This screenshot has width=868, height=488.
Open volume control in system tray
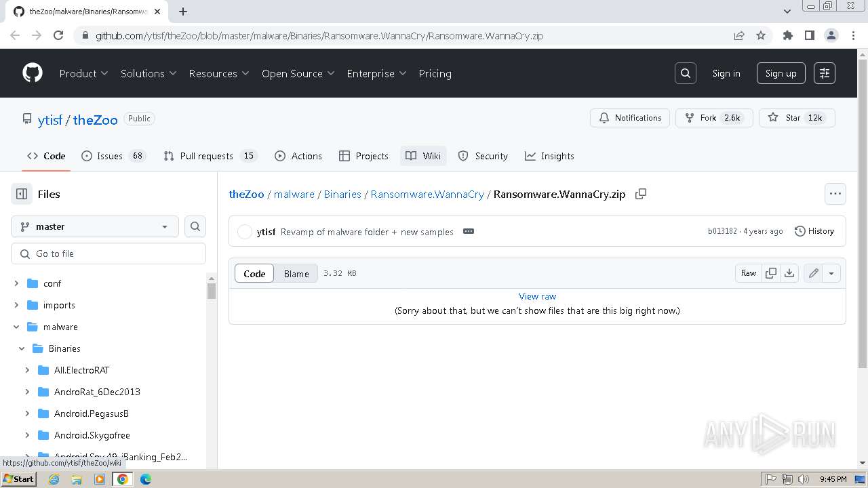804,479
